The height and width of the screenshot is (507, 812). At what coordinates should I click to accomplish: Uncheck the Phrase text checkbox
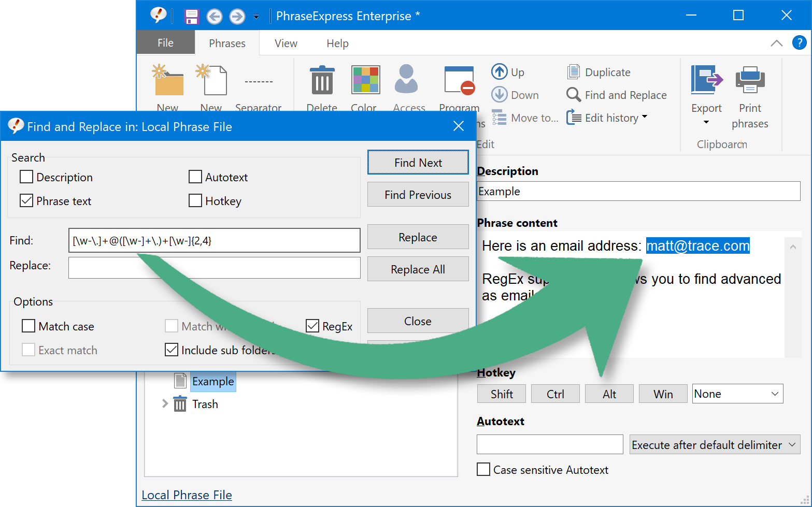(26, 201)
